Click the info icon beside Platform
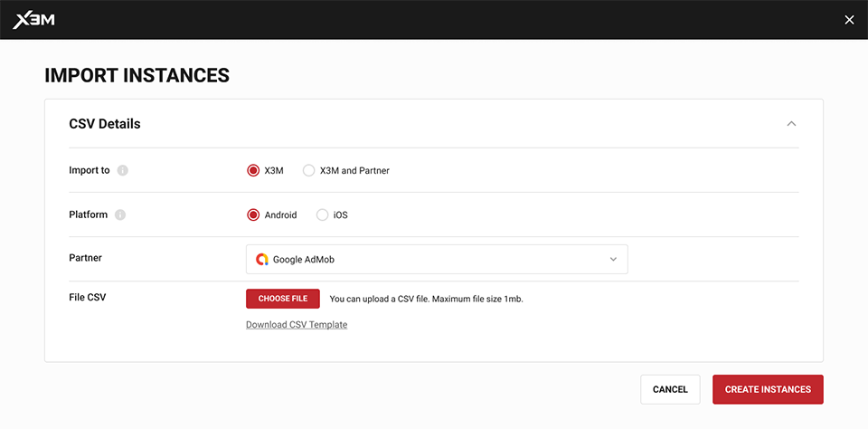 pyautogui.click(x=120, y=214)
